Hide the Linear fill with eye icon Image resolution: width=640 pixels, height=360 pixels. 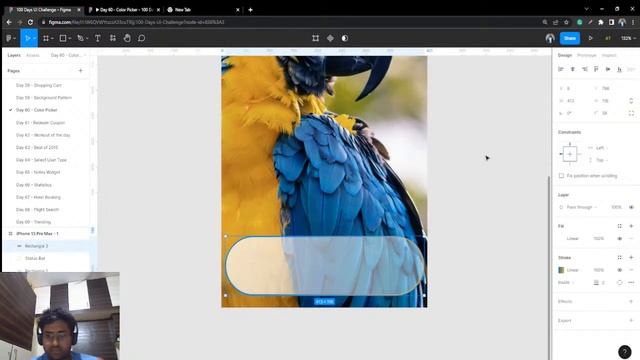(x=620, y=238)
